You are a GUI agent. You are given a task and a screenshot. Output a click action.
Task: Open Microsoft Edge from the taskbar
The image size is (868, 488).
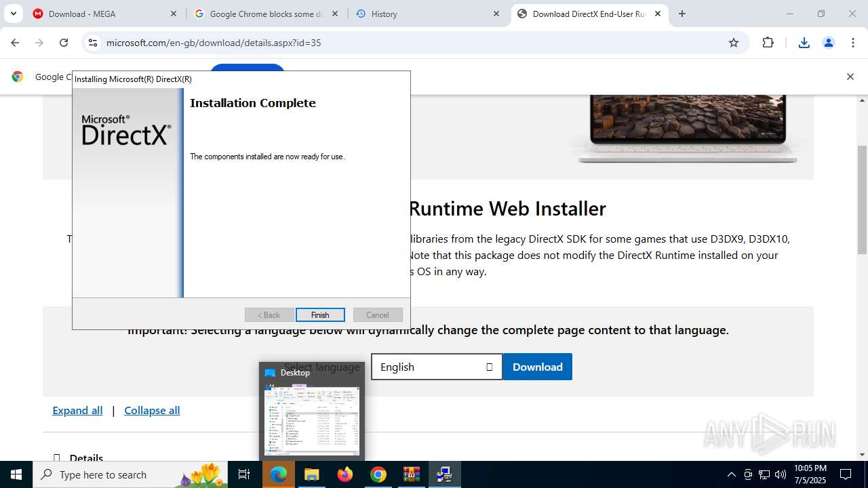coord(279,474)
